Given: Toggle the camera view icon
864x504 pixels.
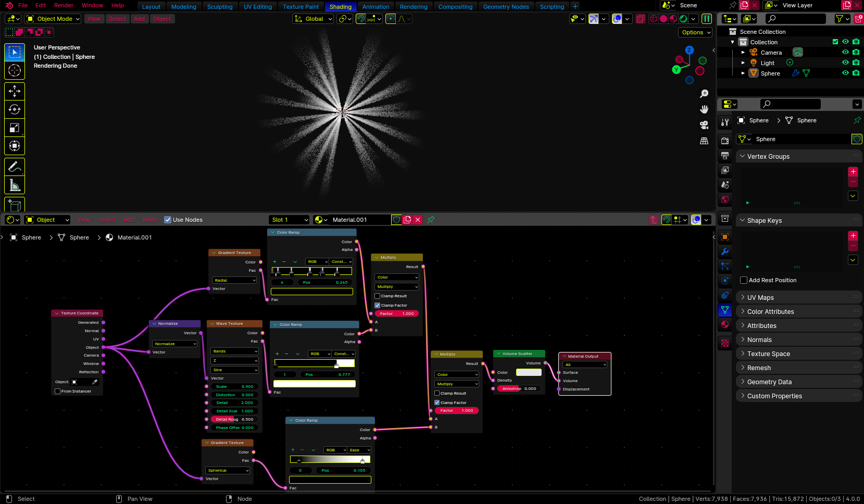Looking at the screenshot, I should coord(704,125).
